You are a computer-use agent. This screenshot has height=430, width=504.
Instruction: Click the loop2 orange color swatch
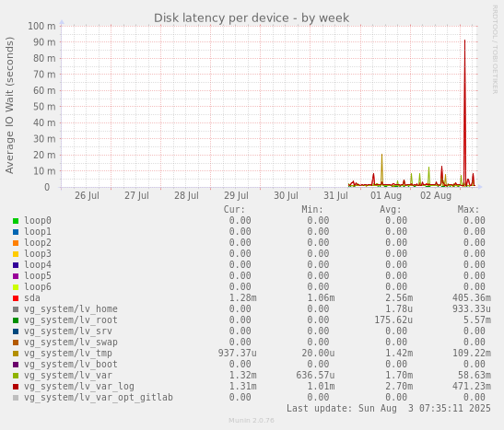click(16, 243)
